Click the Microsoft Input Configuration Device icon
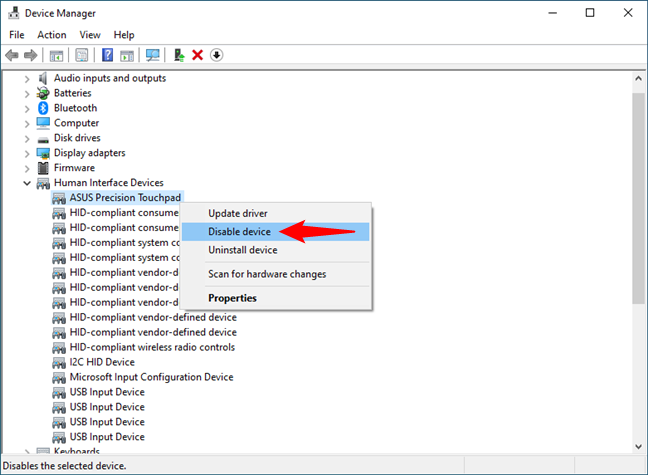 tap(59, 377)
